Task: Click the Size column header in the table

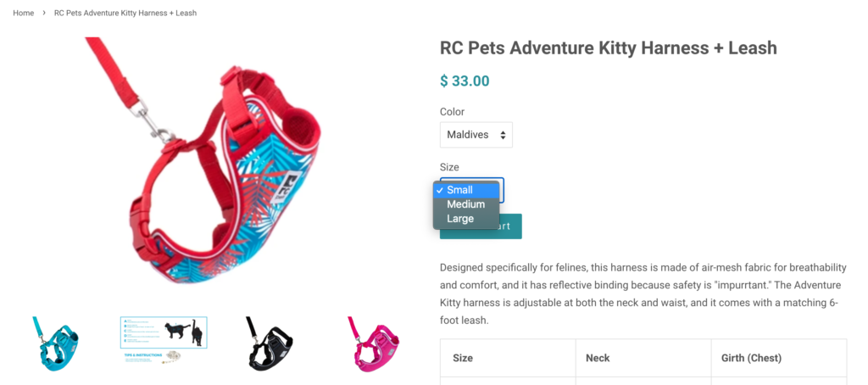Action: click(463, 358)
